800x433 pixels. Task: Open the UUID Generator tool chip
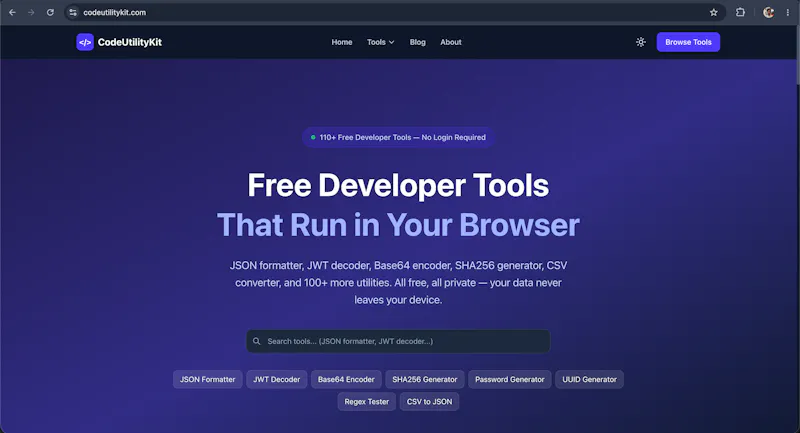[x=589, y=379]
